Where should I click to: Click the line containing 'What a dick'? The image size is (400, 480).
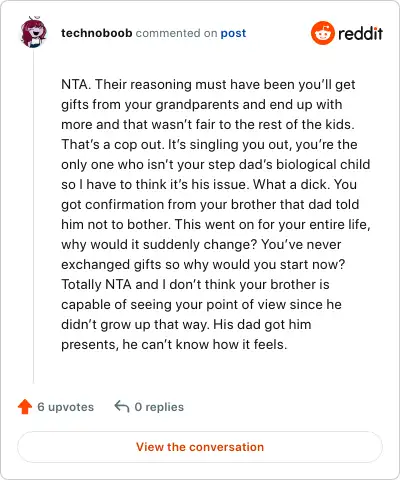[x=209, y=184]
